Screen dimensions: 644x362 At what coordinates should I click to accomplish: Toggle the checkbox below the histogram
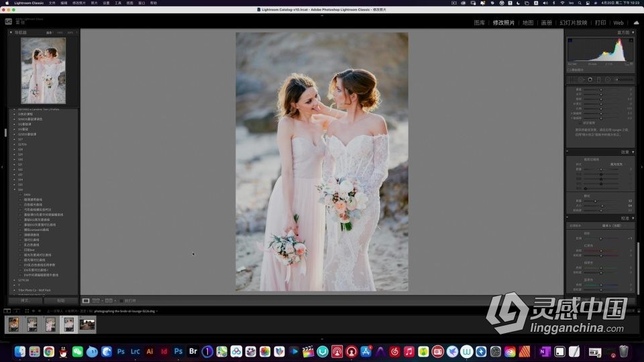coord(569,69)
